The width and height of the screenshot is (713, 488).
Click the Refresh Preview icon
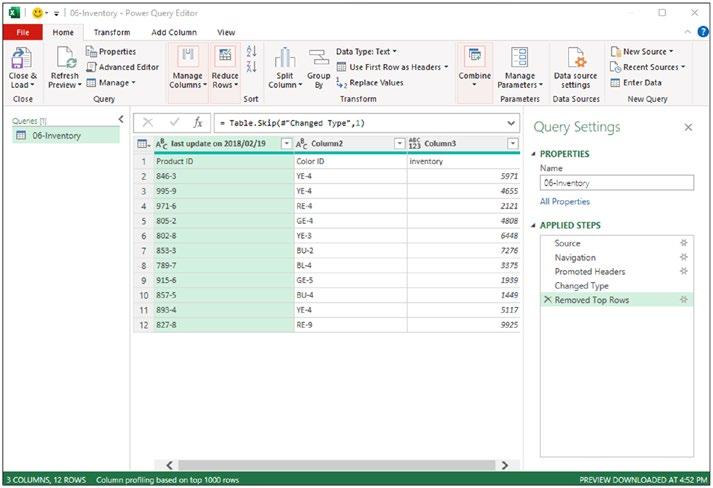coord(65,58)
